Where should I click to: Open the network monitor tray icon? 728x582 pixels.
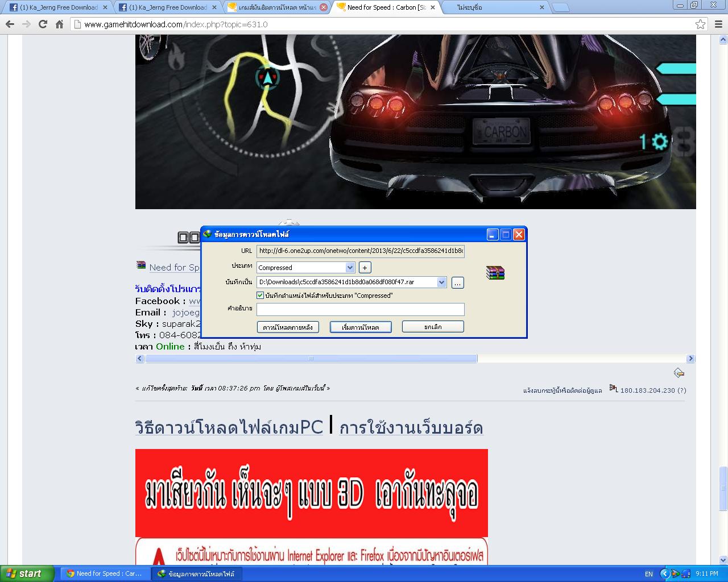pos(685,573)
